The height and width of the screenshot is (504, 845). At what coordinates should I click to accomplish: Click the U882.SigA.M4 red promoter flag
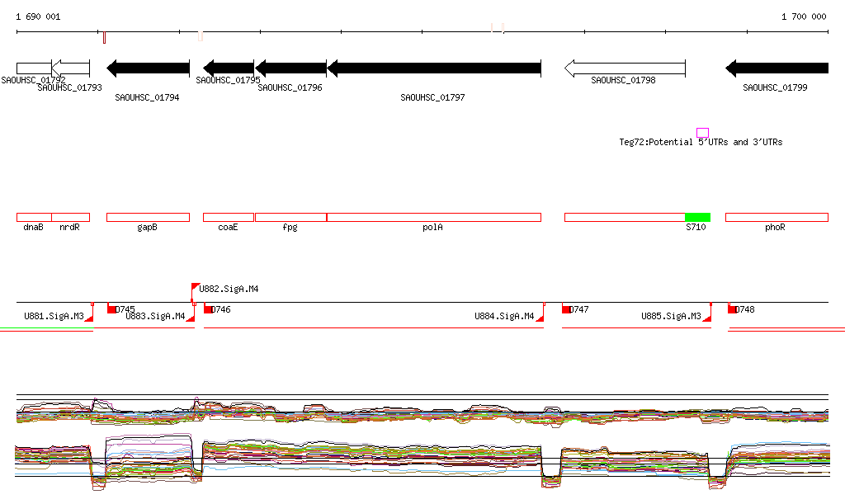point(195,287)
